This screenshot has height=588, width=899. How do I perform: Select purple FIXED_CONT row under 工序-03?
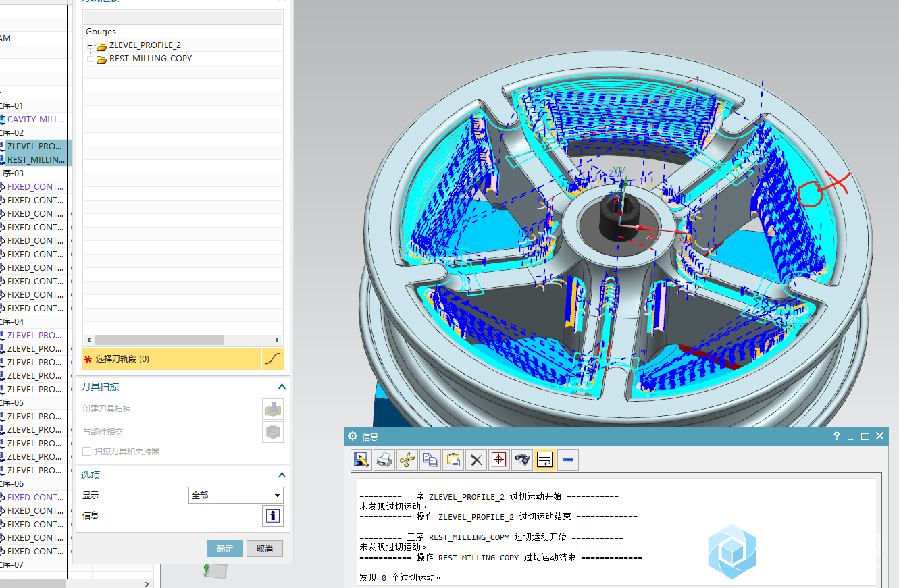point(36,187)
